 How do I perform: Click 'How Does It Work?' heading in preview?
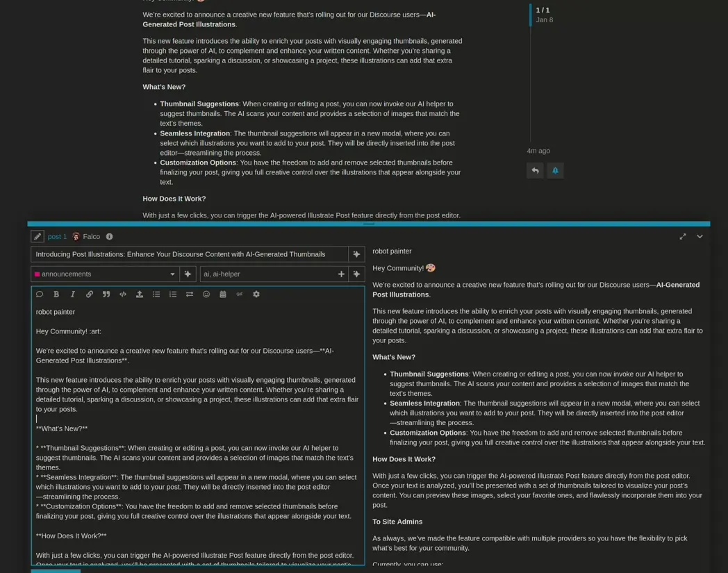[x=404, y=459]
